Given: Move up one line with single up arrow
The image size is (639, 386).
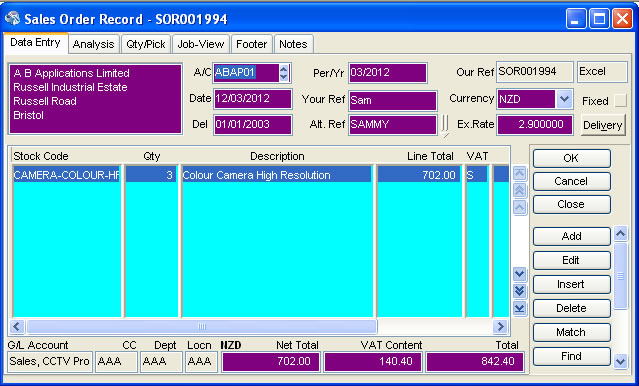Looking at the screenshot, I should tap(519, 207).
